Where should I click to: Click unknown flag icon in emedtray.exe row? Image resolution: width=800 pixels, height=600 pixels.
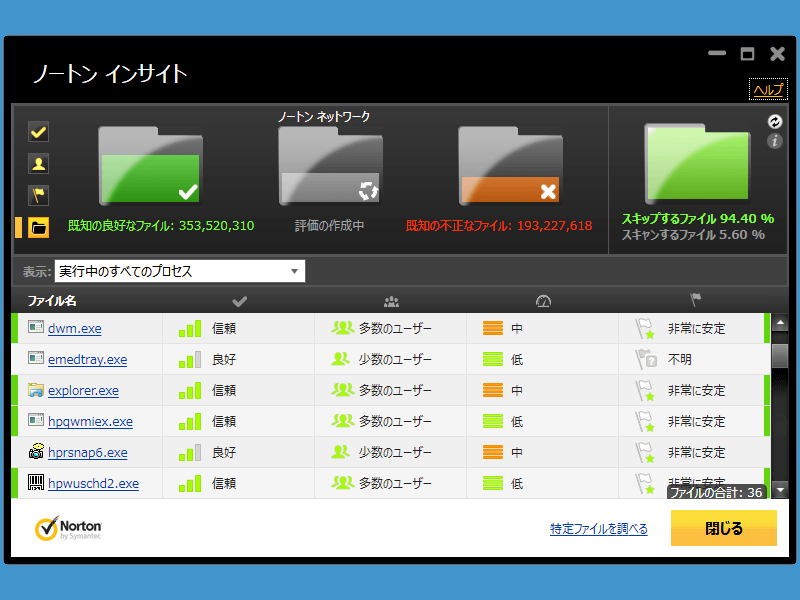pyautogui.click(x=646, y=359)
